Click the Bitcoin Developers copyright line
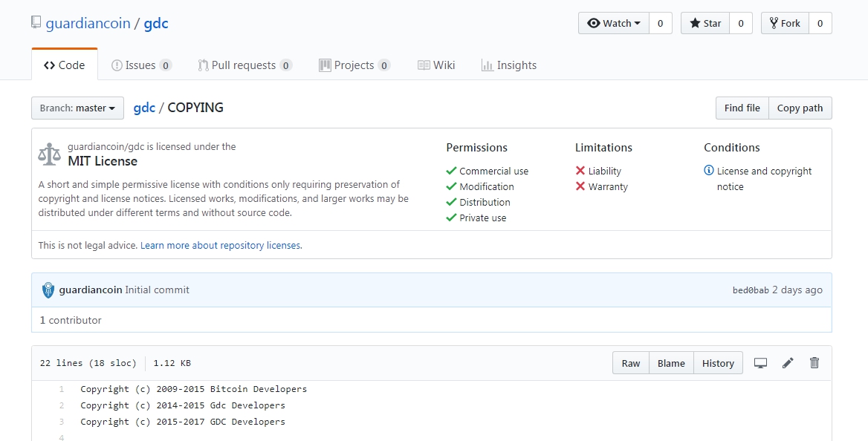The width and height of the screenshot is (868, 441). (x=193, y=389)
